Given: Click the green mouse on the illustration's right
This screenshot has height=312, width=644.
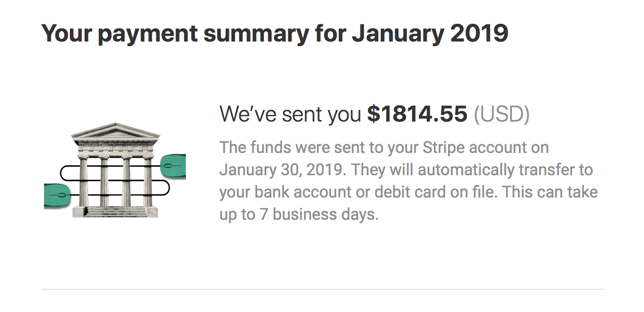Looking at the screenshot, I should click(x=174, y=165).
